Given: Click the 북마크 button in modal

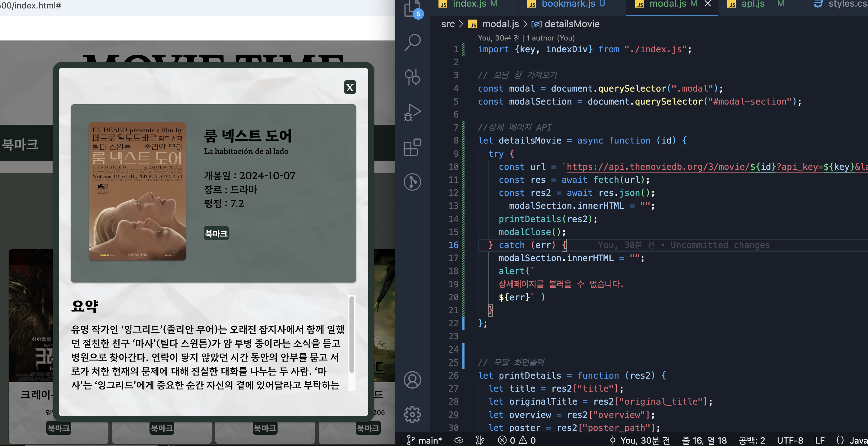Looking at the screenshot, I should [x=216, y=233].
